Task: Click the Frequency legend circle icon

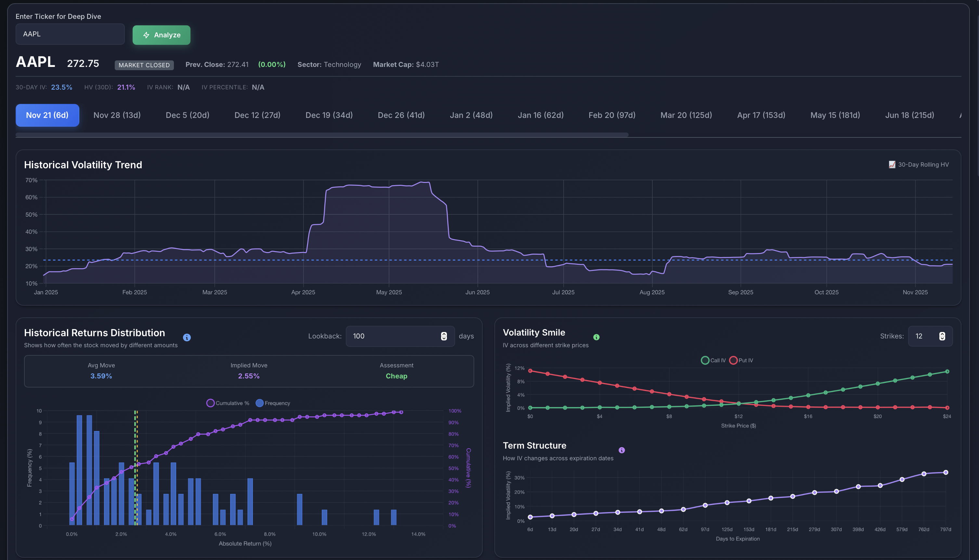Action: [260, 403]
